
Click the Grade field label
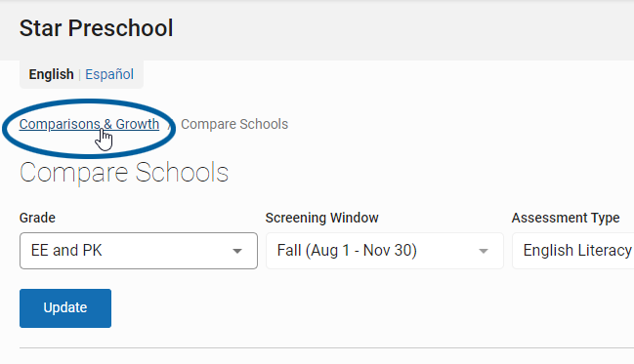37,218
